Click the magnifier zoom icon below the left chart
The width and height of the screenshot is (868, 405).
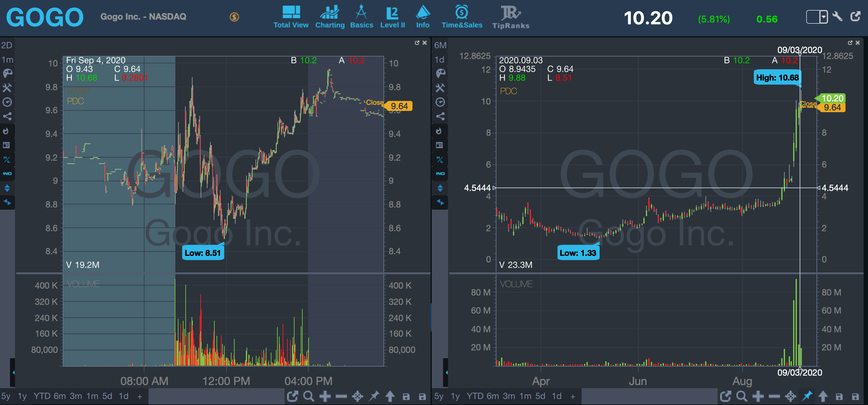click(308, 396)
